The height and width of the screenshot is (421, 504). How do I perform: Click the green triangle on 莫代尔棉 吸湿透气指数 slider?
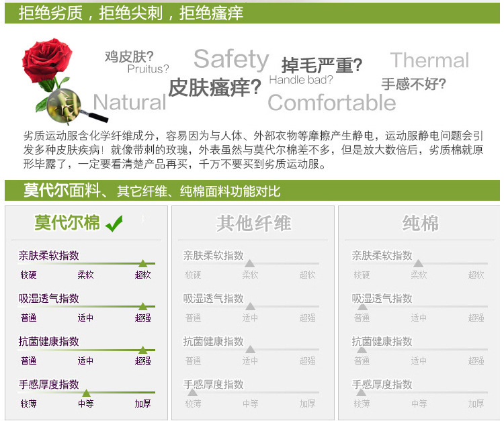click(x=142, y=306)
